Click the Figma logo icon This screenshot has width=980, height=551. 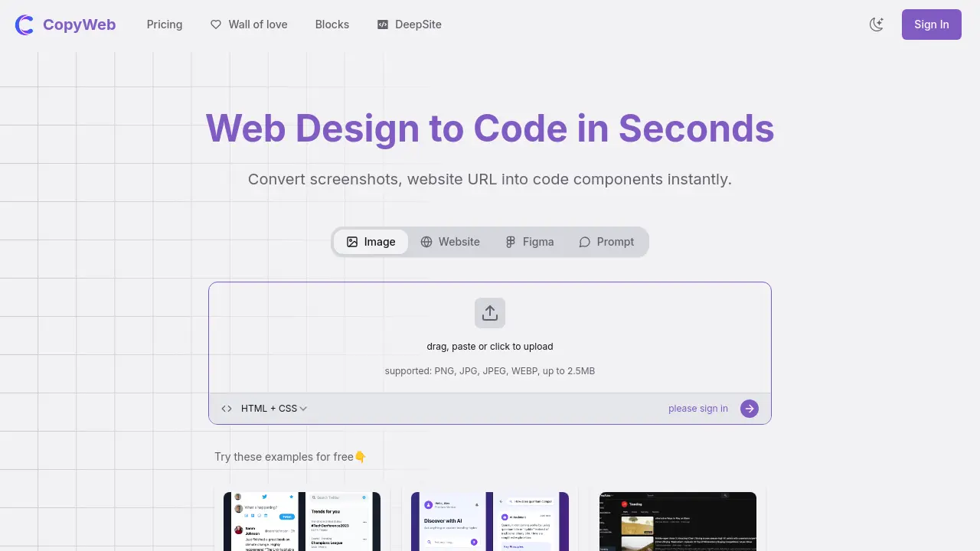(511, 242)
